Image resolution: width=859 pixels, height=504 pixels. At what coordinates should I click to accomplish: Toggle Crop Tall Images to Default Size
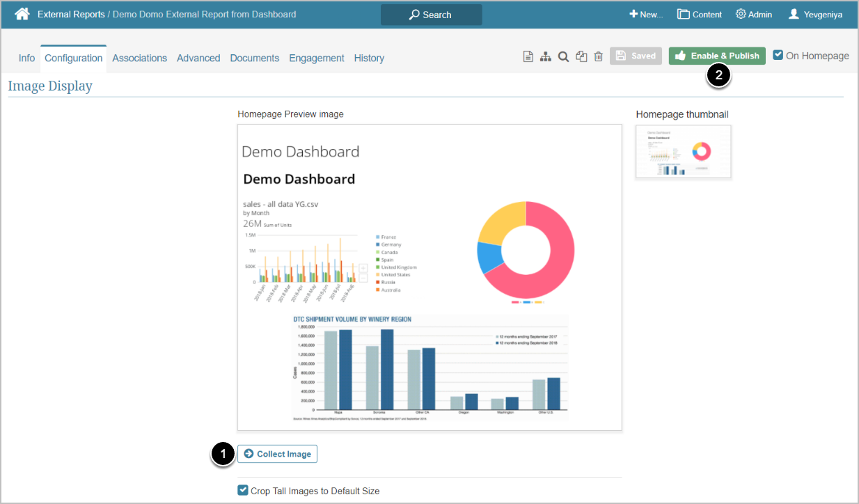pos(243,490)
